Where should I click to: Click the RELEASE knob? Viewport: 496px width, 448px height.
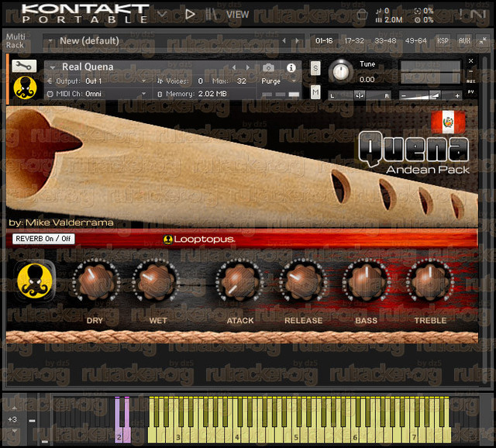[x=303, y=281]
